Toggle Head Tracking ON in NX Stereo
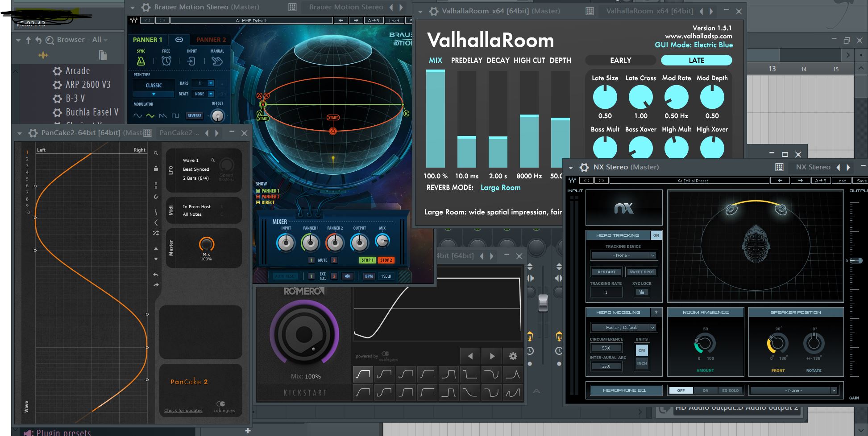Screen dimensions: 868x436 click(x=656, y=235)
